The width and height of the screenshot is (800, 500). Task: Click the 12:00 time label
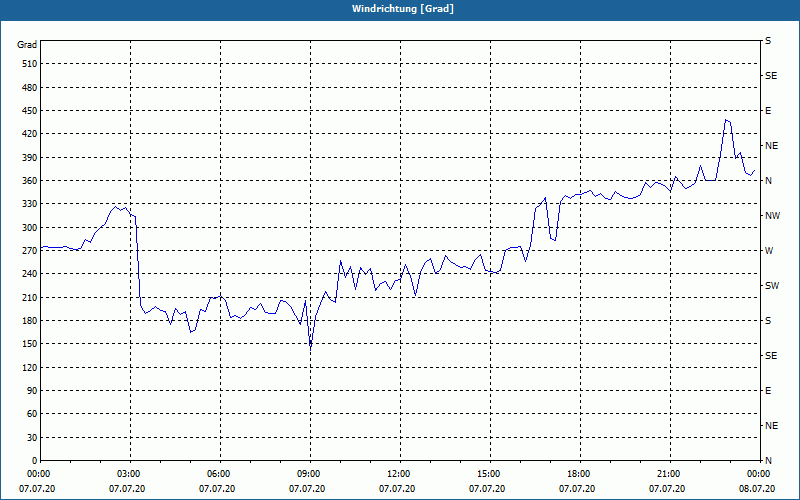pyautogui.click(x=397, y=474)
